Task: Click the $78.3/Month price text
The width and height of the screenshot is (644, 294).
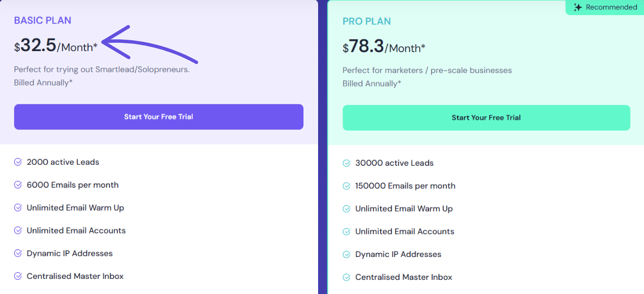Action: pos(384,47)
